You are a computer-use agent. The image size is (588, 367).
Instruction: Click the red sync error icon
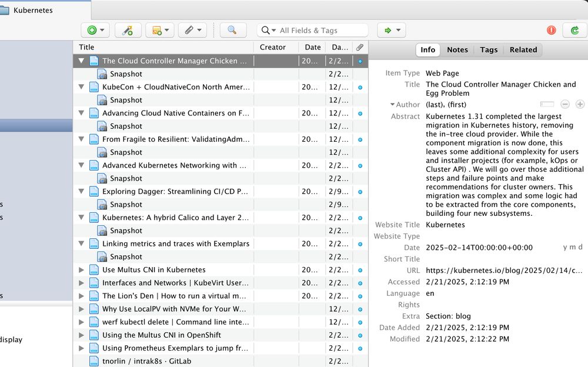click(x=552, y=30)
